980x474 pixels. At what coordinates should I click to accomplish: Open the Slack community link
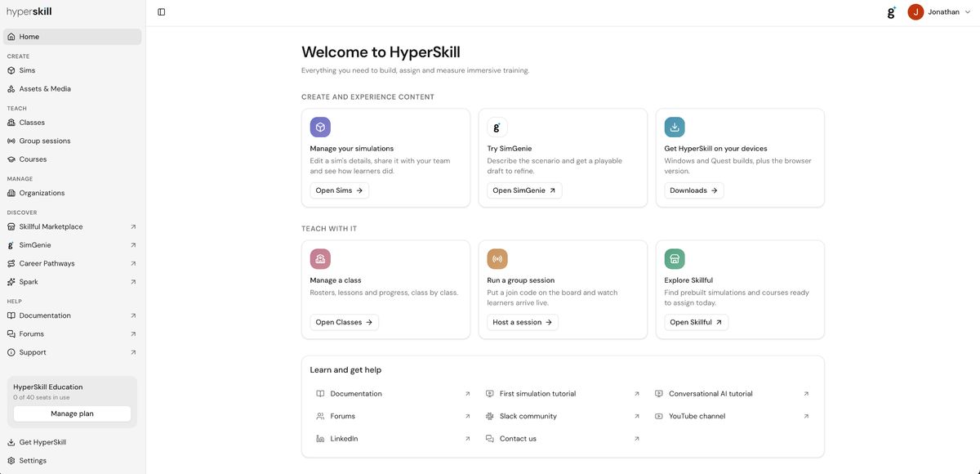point(563,416)
